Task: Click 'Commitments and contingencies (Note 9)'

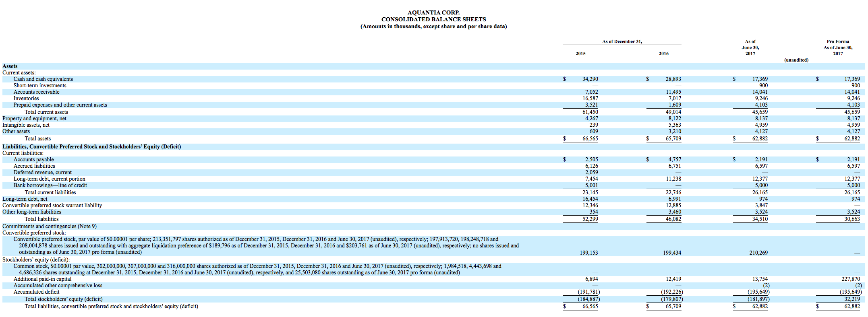Action: 50,226
